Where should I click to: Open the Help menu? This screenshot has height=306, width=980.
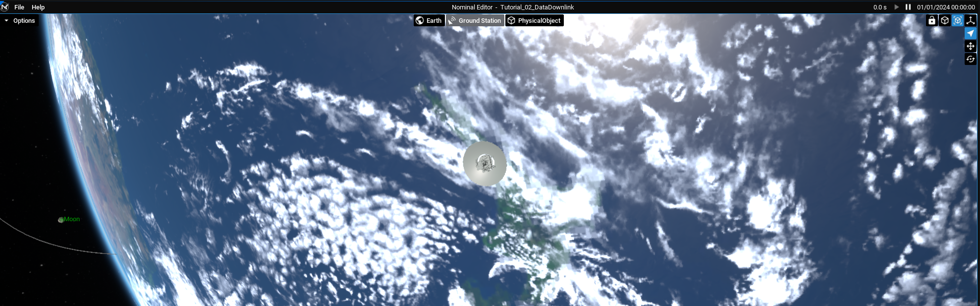point(38,7)
